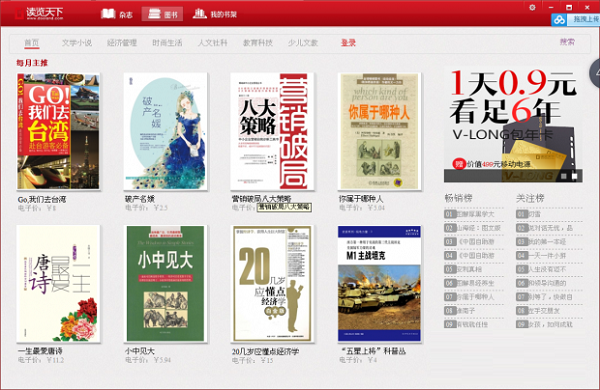Open the 你属于哪种人 book cover
600x390 pixels.
click(379, 131)
